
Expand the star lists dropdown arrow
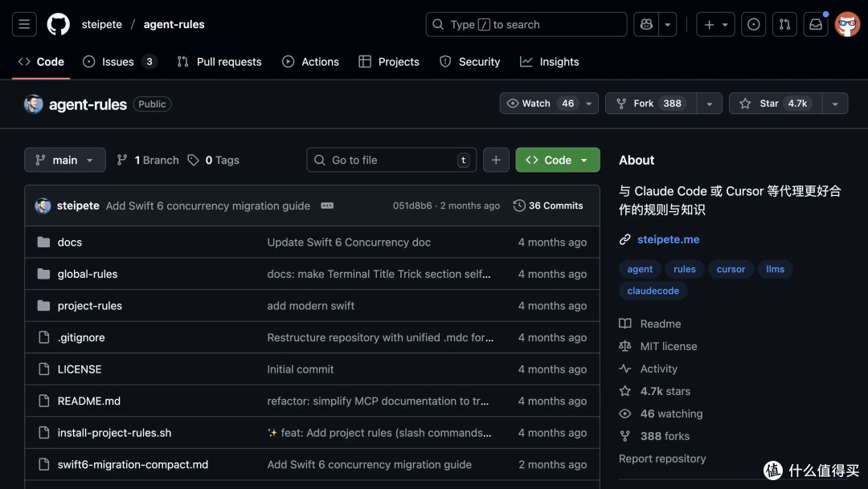click(834, 104)
